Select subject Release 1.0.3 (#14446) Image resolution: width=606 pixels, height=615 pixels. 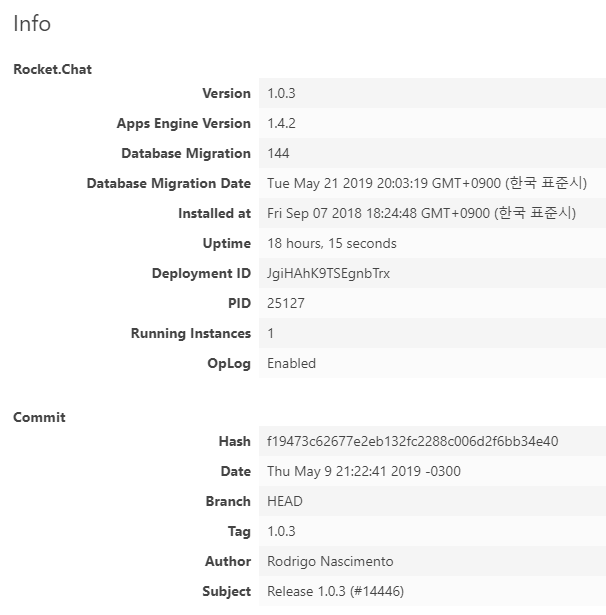(335, 591)
